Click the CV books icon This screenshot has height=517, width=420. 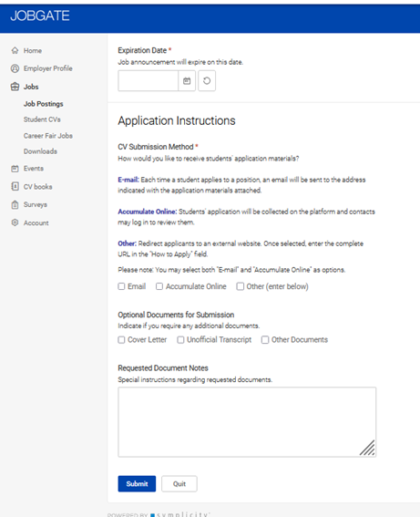pos(15,186)
